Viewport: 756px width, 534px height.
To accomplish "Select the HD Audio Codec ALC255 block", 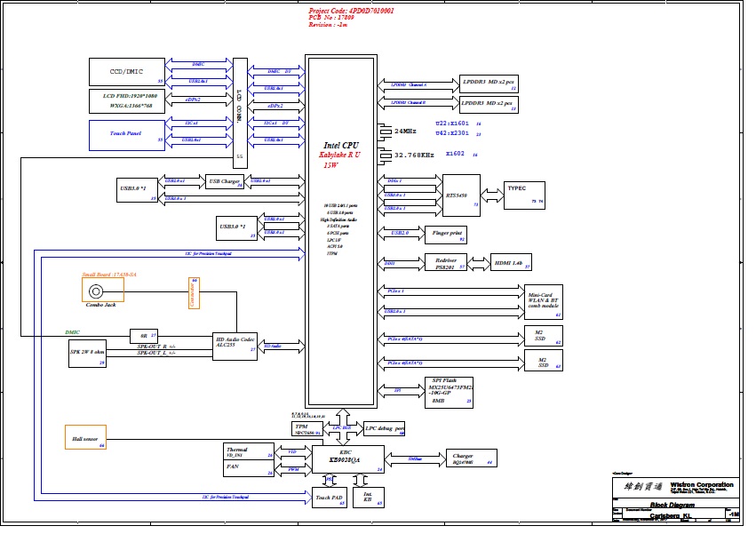I will tap(235, 347).
